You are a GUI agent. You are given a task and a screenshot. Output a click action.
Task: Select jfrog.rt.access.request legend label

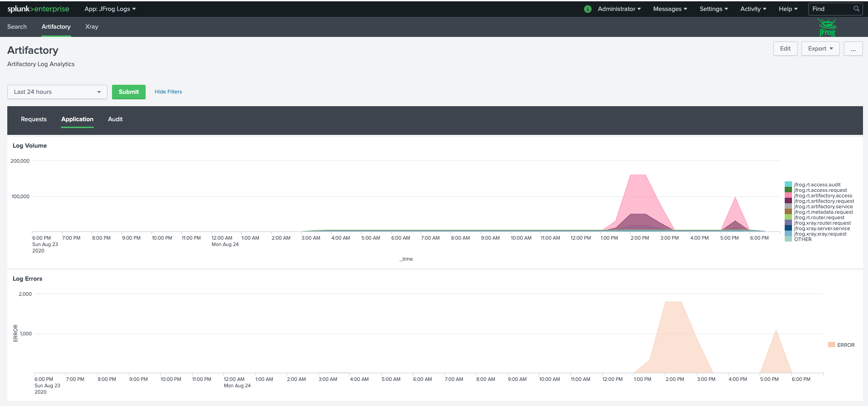821,190
